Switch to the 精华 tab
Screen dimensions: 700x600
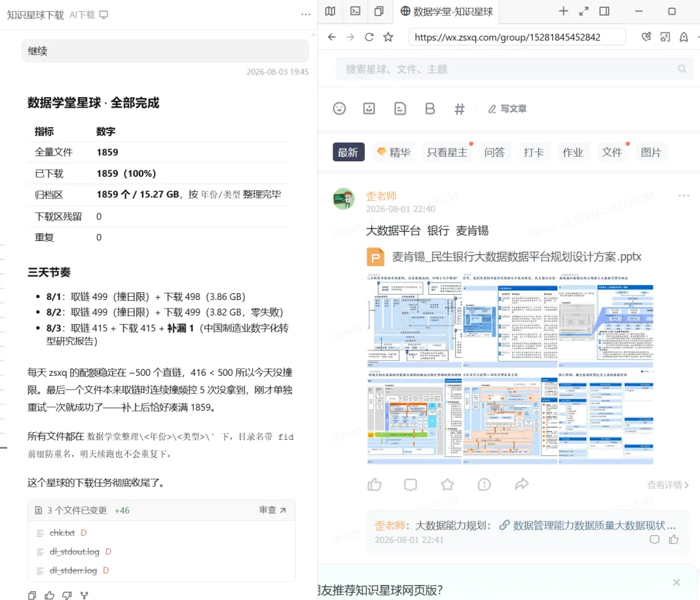pyautogui.click(x=394, y=152)
